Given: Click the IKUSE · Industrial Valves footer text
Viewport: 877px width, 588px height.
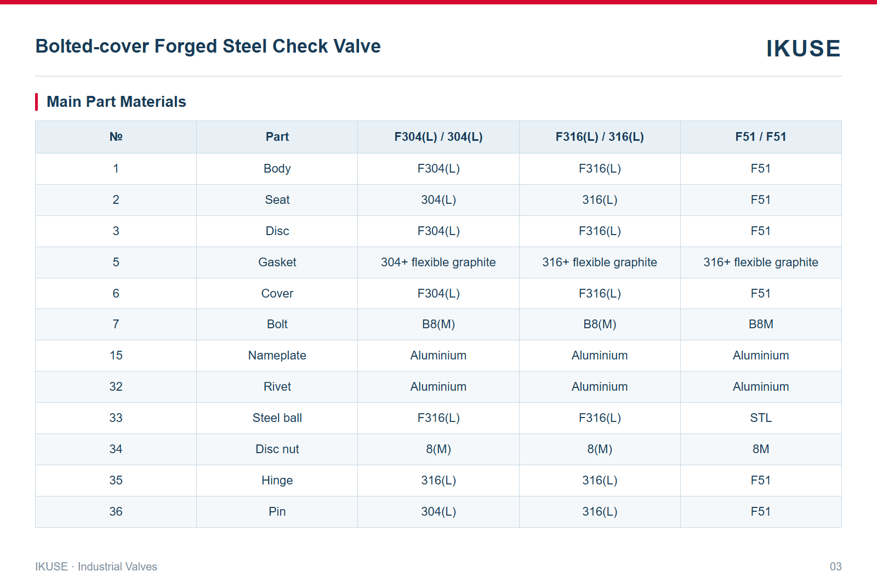Looking at the screenshot, I should [x=96, y=567].
